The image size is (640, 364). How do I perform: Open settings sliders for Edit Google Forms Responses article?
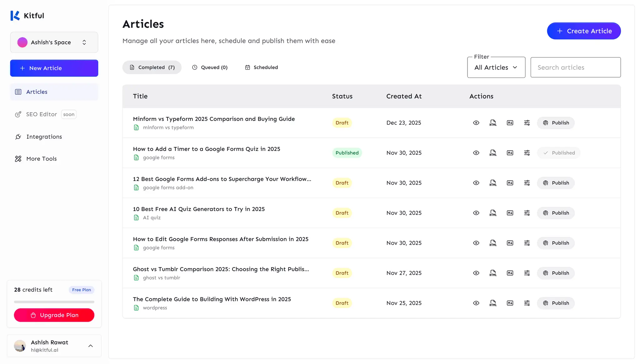click(x=527, y=243)
